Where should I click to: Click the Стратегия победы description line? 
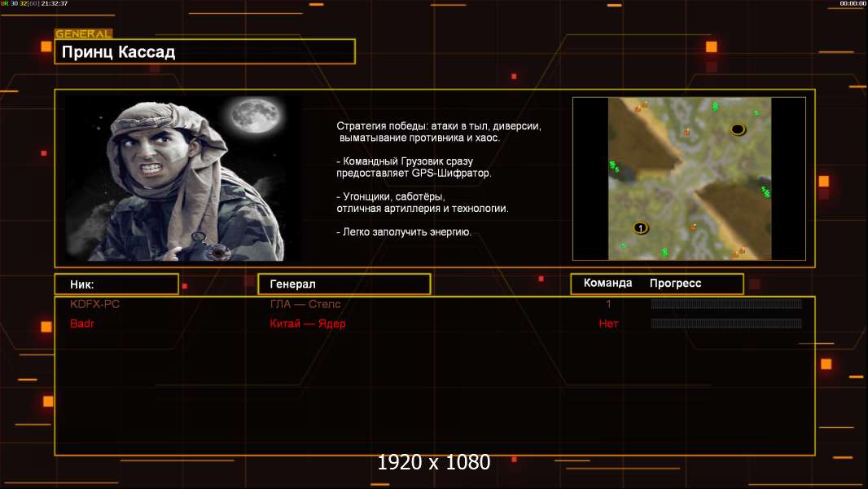coord(439,132)
